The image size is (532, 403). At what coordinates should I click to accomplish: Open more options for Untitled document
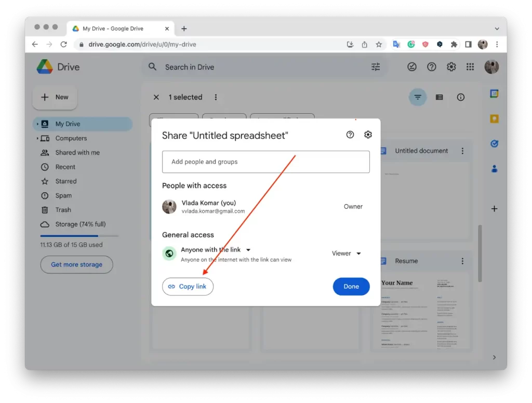pos(462,151)
